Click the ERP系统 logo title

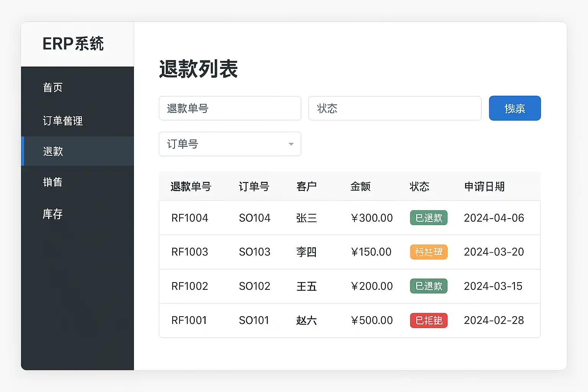[x=73, y=44]
